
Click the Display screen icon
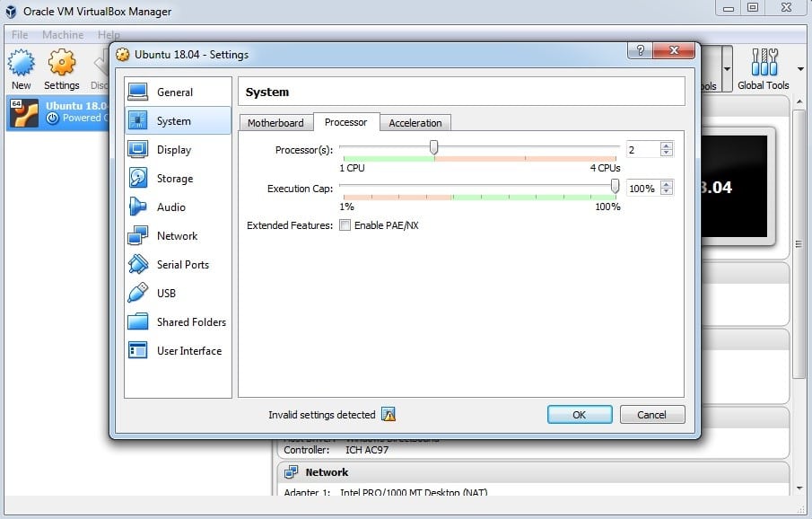point(138,149)
